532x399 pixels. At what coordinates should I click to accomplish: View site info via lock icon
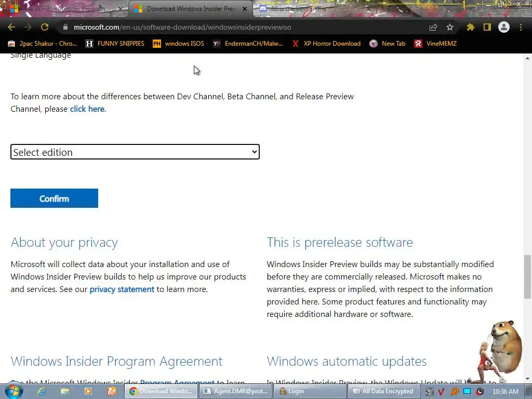tap(65, 27)
